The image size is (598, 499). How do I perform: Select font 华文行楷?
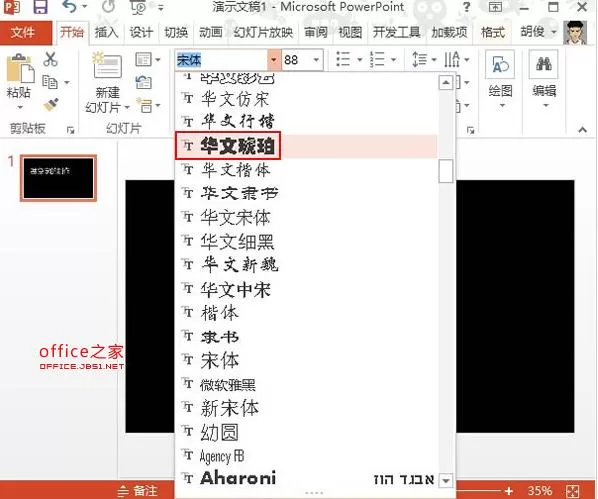click(x=306, y=122)
